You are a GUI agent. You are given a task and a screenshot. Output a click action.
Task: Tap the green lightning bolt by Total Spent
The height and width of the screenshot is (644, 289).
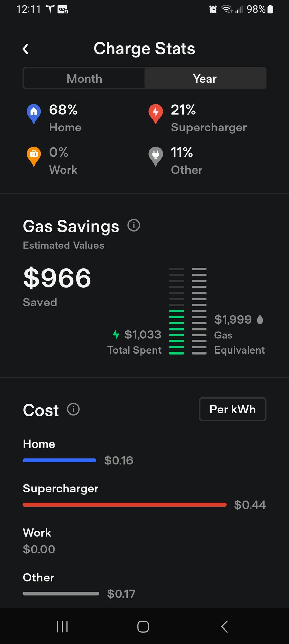tap(116, 334)
